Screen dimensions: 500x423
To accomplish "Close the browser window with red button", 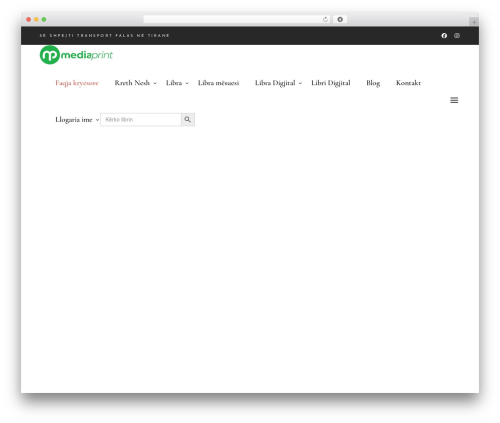I will pos(29,19).
